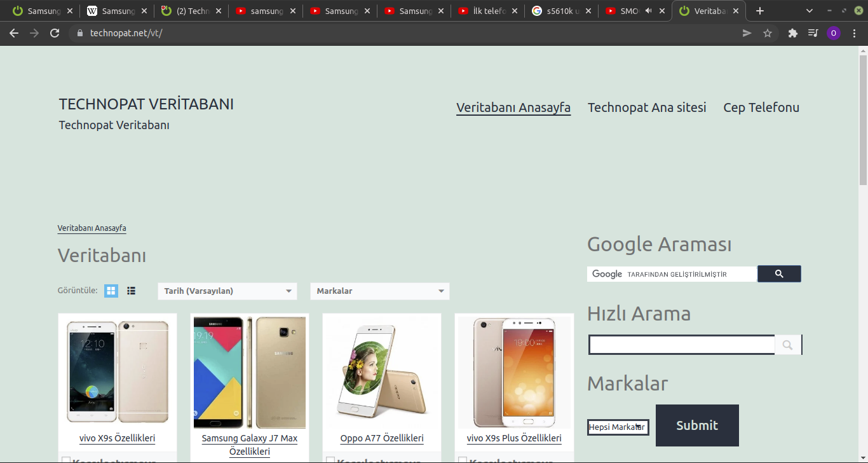868x463 pixels.
Task: Open the Chrome extensions puzzle menu
Action: tap(792, 33)
